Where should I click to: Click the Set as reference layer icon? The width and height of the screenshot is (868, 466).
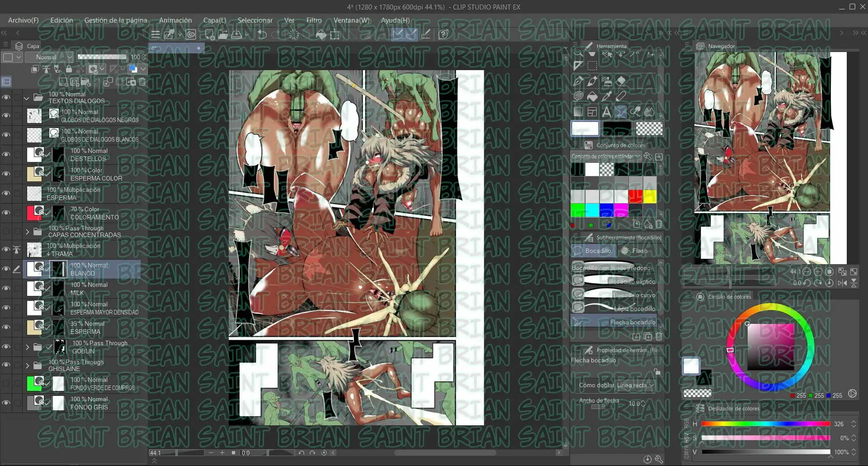tap(47, 69)
